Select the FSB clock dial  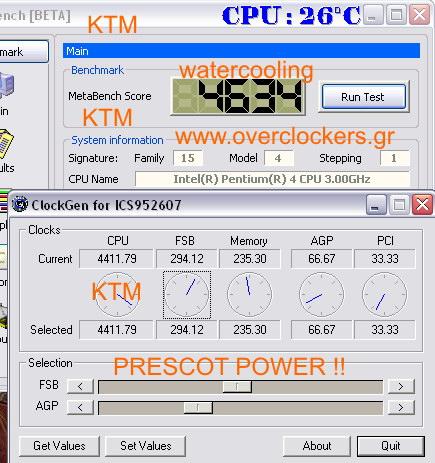187,295
